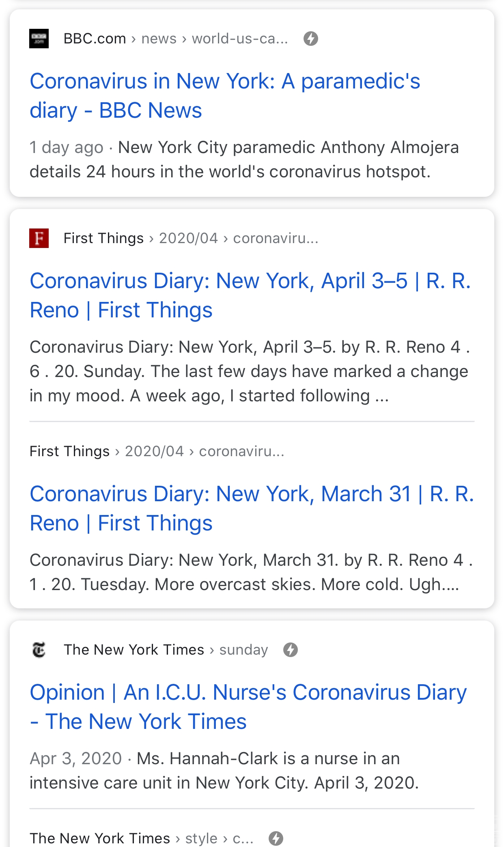This screenshot has height=847, width=504.
Task: Click the first First Things 2020/04 breadcrumb
Action: [x=191, y=238]
